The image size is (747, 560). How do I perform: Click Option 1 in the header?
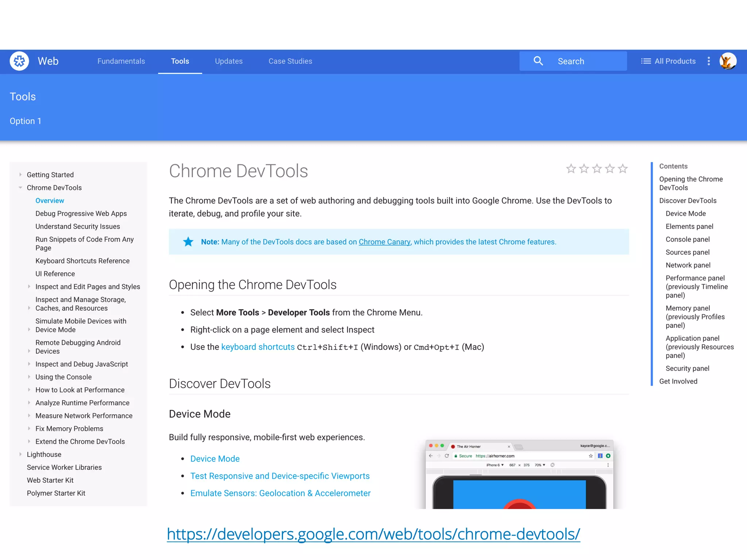tap(26, 121)
